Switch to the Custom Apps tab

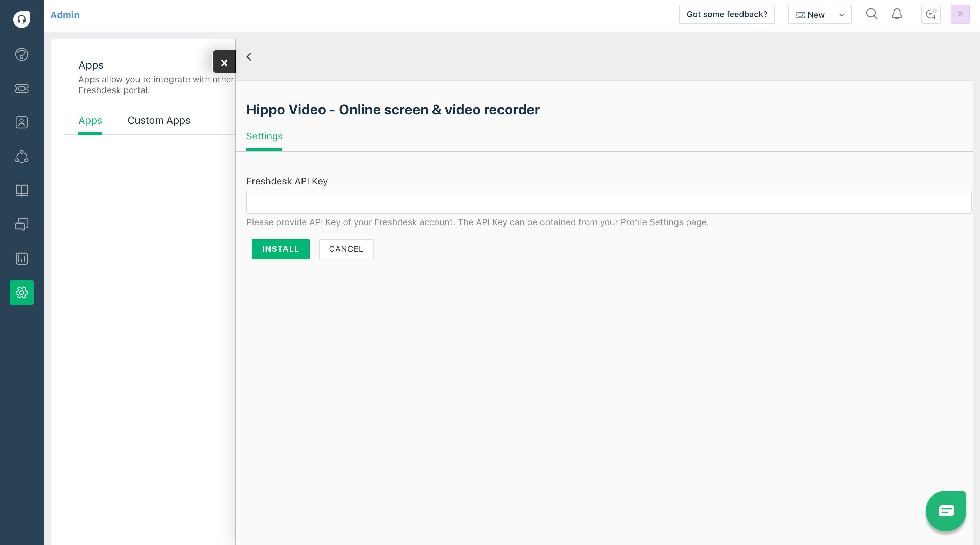(159, 120)
